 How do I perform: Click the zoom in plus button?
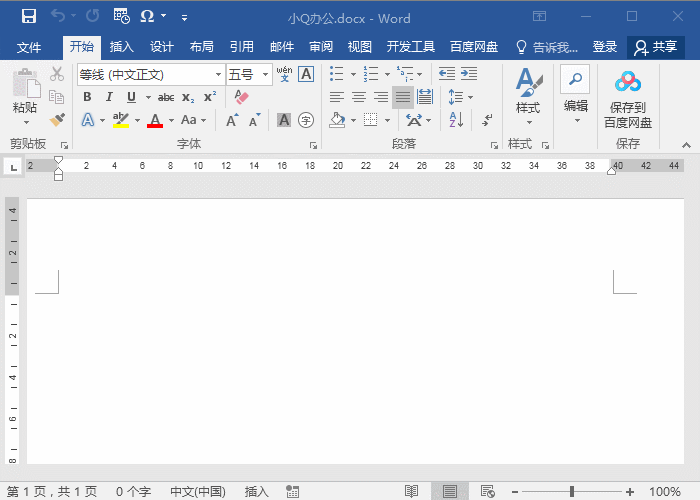(630, 492)
